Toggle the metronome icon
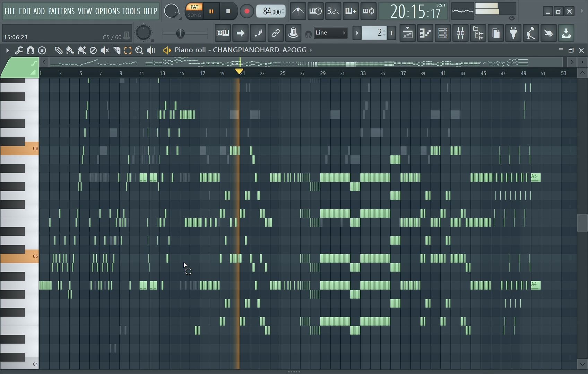Viewport: 588px width, 374px height. tap(298, 11)
